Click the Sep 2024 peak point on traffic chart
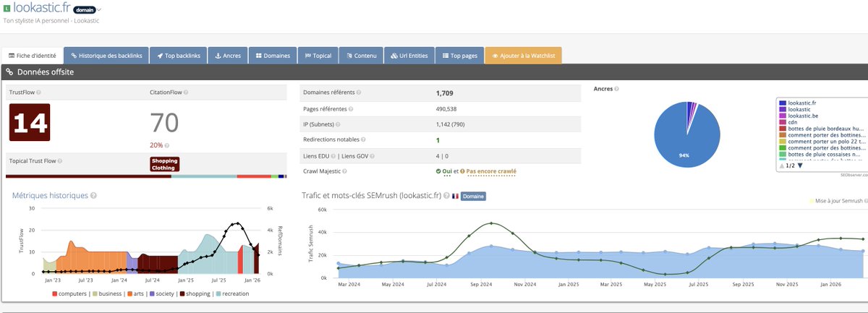 click(x=493, y=223)
